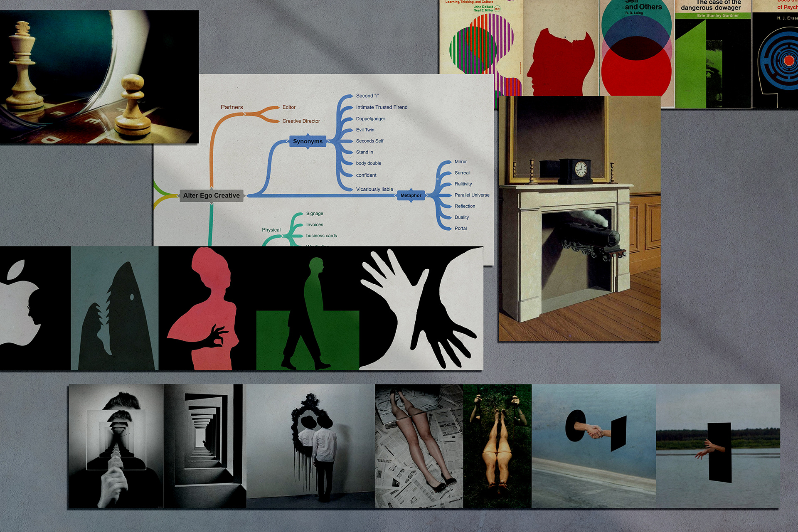Expand the Synonyms mind map node
Viewport: 798px width, 532px height.
tap(308, 141)
